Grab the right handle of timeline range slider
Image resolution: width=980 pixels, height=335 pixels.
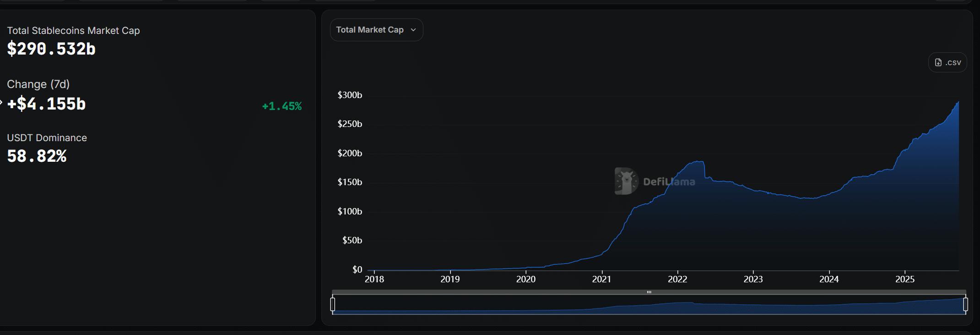(965, 304)
